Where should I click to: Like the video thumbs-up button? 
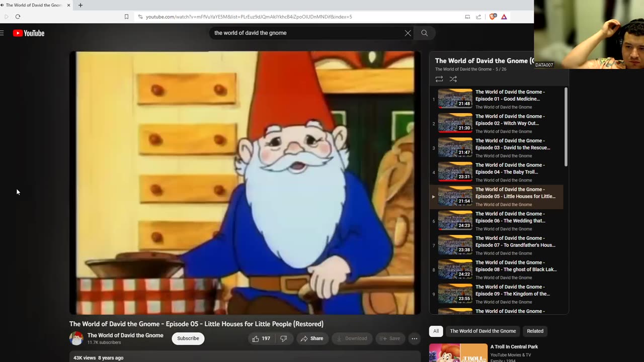(x=262, y=338)
